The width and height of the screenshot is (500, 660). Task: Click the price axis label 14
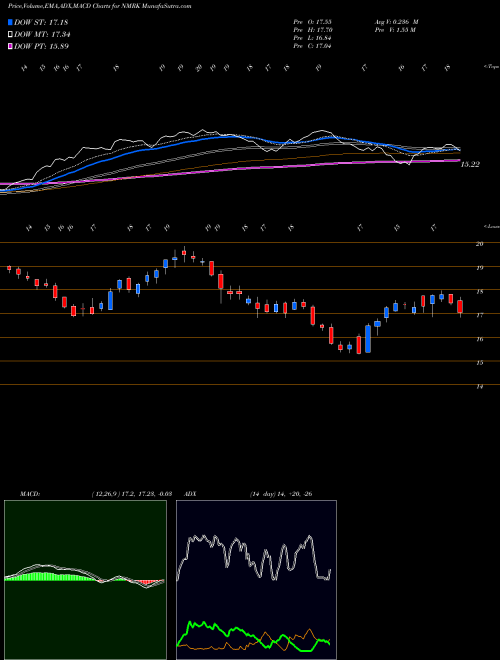click(x=479, y=386)
